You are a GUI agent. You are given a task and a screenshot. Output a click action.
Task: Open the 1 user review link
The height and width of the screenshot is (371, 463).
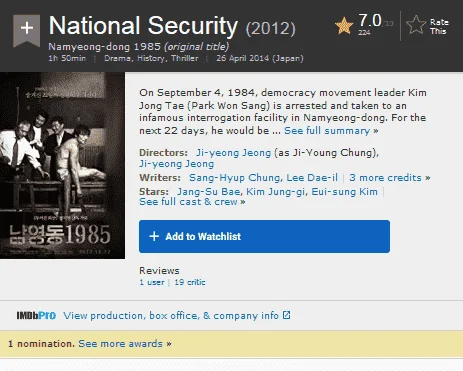[x=152, y=282]
